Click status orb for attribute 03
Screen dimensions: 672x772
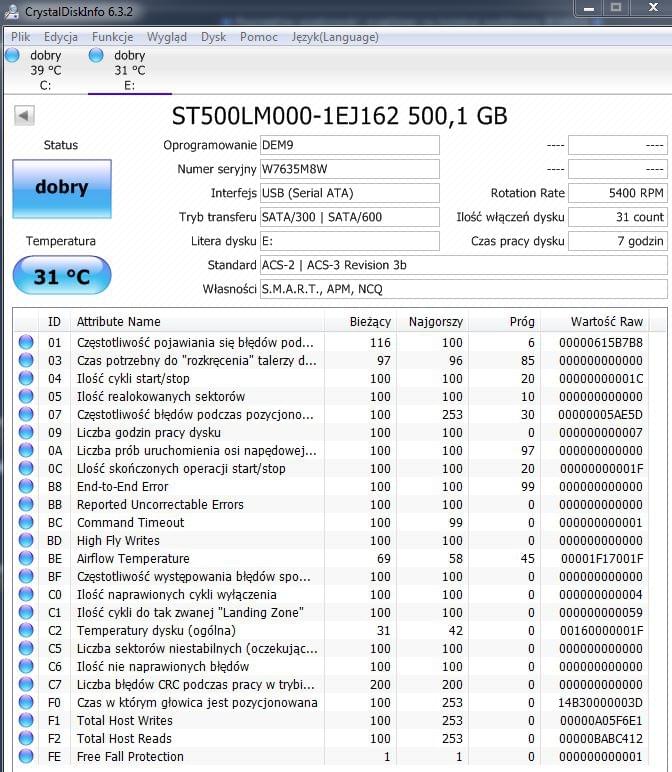pos(26,360)
